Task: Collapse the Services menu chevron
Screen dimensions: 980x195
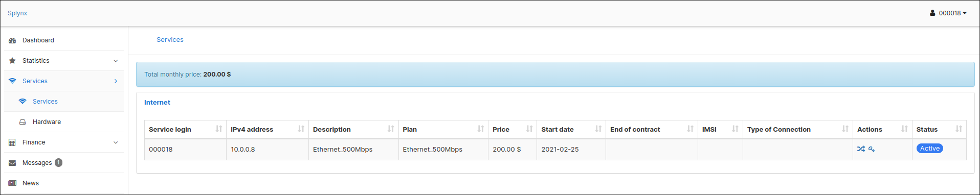Action: click(116, 81)
